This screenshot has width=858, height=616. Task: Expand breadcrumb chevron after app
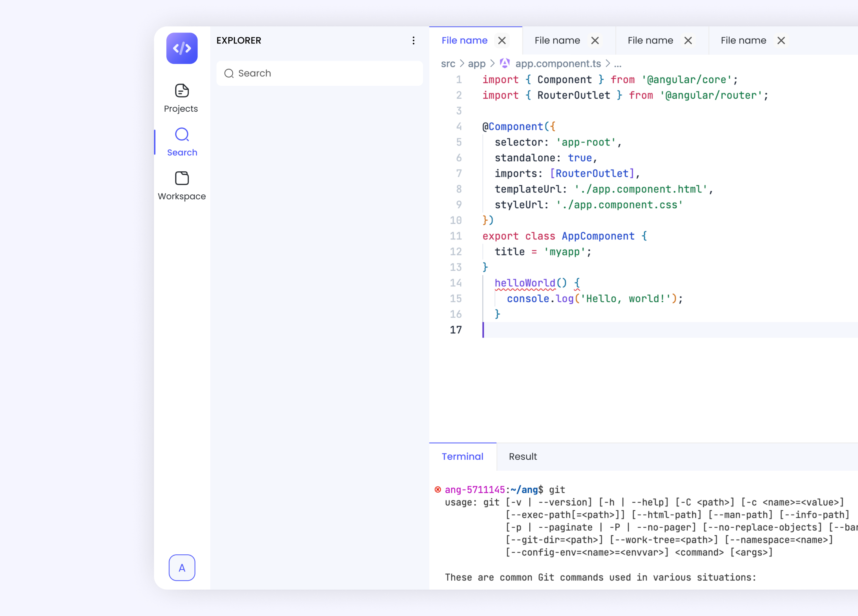coord(492,63)
